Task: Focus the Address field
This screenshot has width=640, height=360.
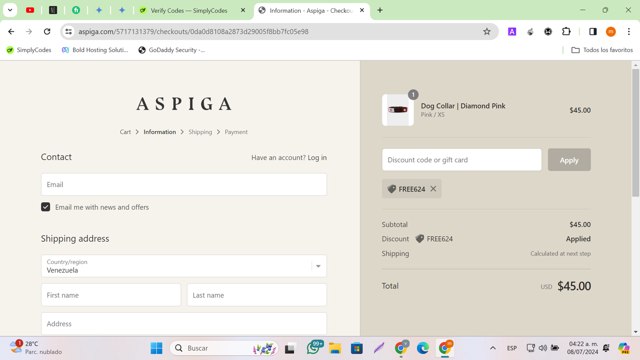Action: pos(184,324)
